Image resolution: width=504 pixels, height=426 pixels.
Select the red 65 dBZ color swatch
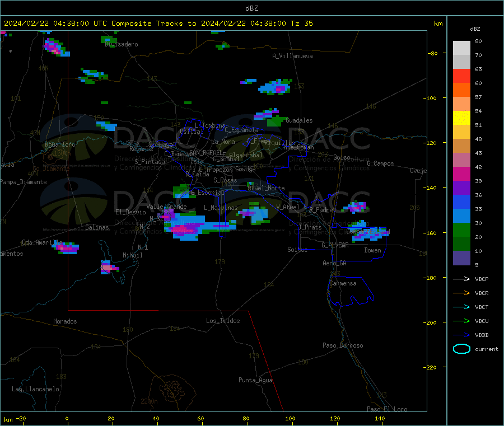click(461, 76)
